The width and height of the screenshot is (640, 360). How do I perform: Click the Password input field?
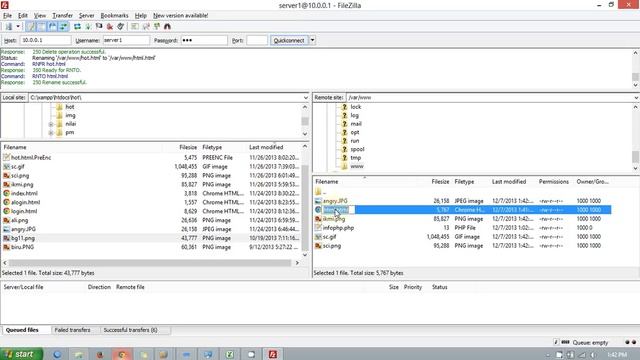pyautogui.click(x=204, y=40)
